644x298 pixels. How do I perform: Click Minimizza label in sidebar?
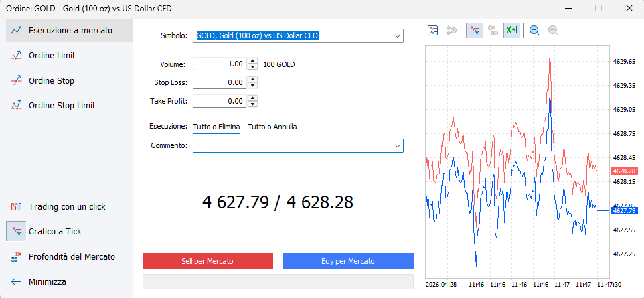pyautogui.click(x=48, y=282)
